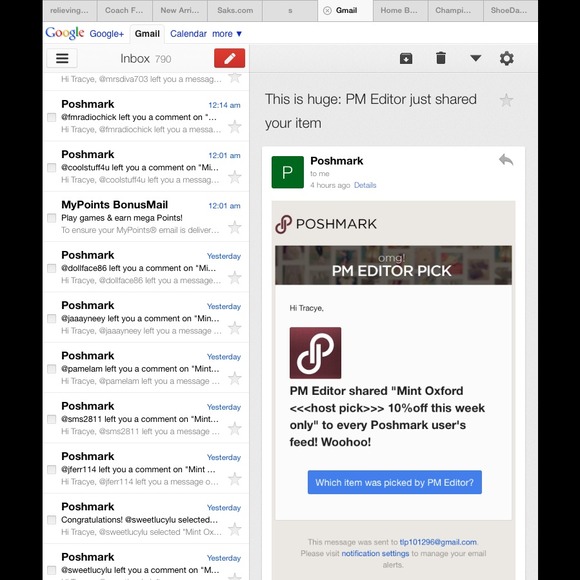Open the hamburger menu button
Viewport: 580px width, 580px height.
click(x=62, y=58)
